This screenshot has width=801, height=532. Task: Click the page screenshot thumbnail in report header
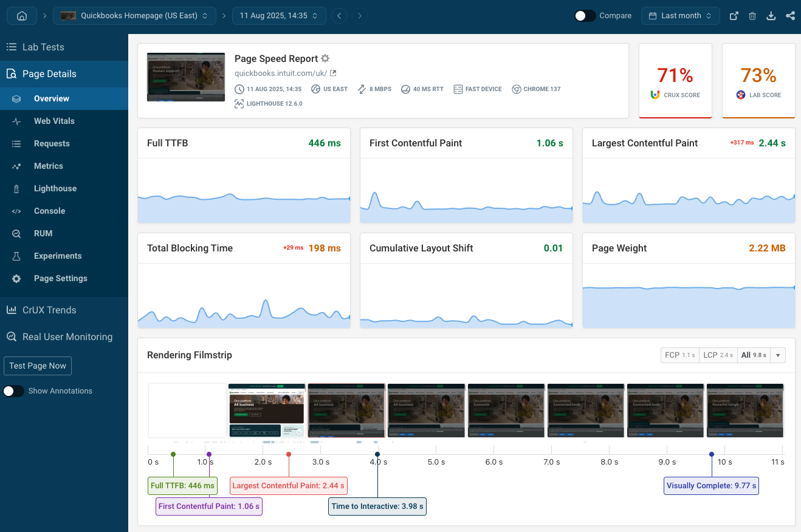tap(186, 77)
